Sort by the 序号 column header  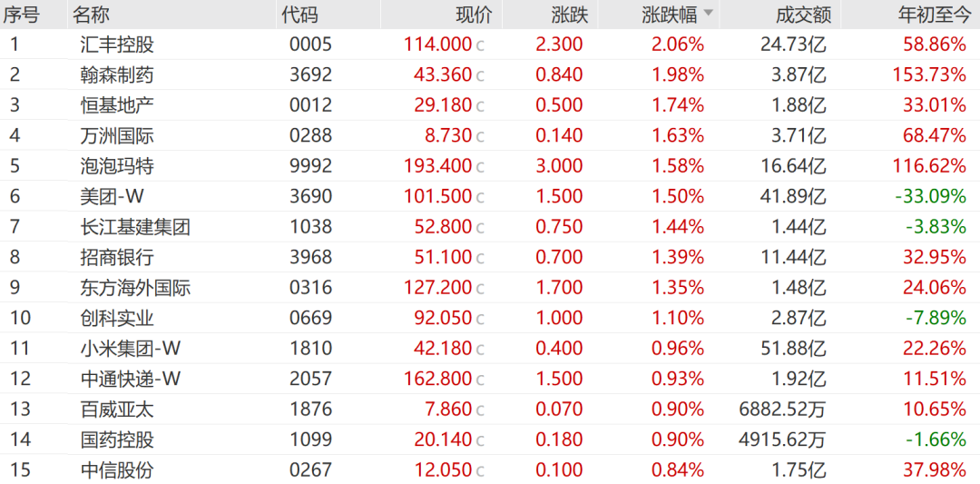point(21,14)
